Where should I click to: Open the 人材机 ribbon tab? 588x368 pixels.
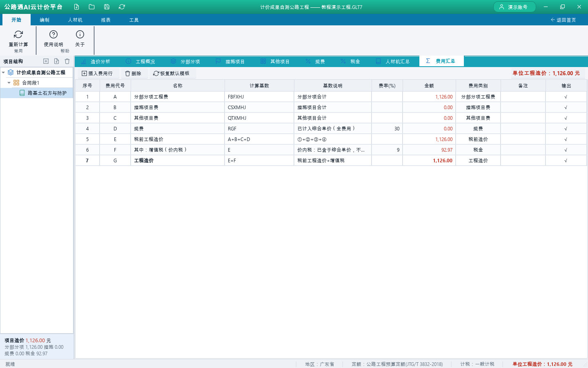[75, 20]
